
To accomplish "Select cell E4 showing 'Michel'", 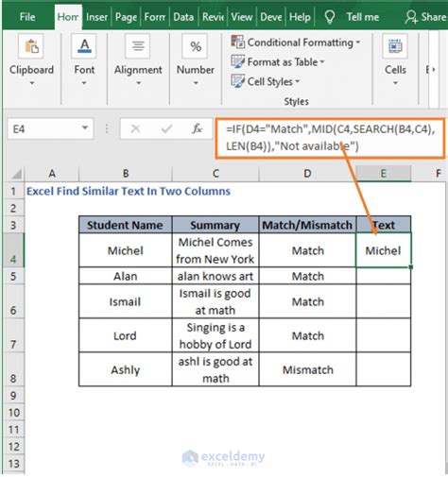I will point(384,250).
